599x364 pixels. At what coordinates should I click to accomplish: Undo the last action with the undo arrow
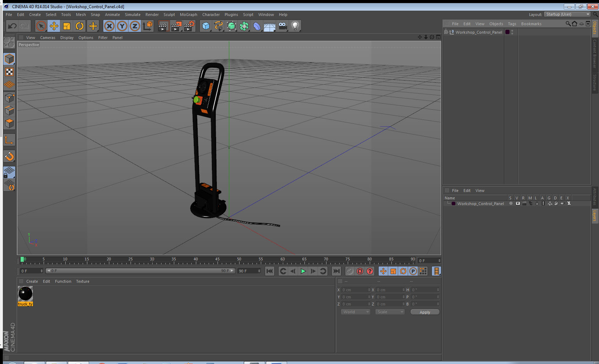click(x=12, y=26)
